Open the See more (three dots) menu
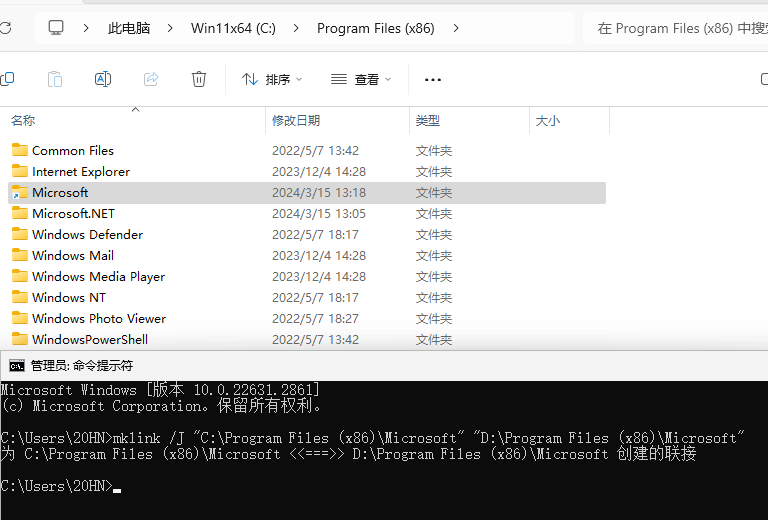The image size is (768, 520). pos(433,79)
